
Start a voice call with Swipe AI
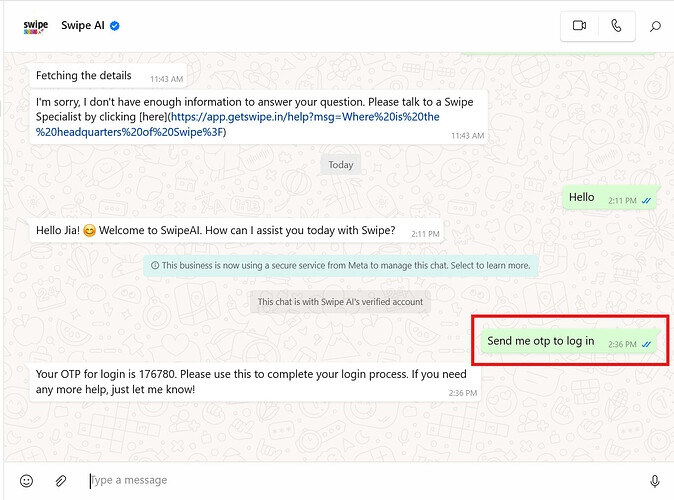tap(616, 26)
